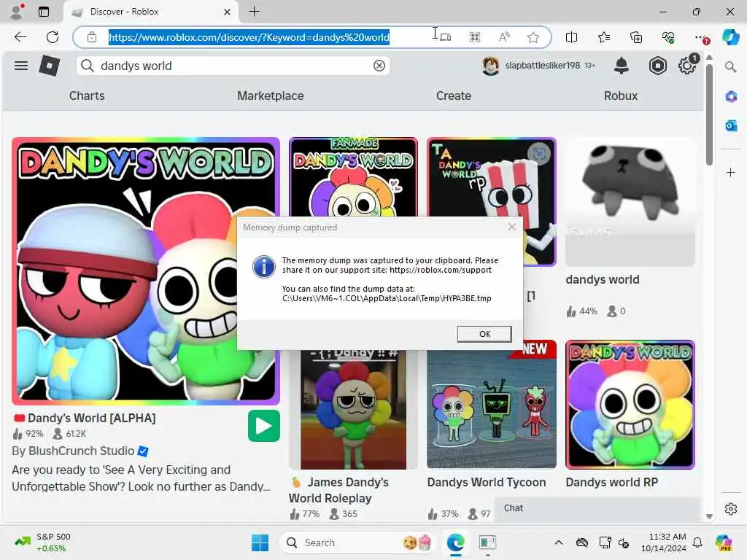Click the grid extension icon in address bar
The height and width of the screenshot is (560, 747).
pyautogui.click(x=475, y=37)
